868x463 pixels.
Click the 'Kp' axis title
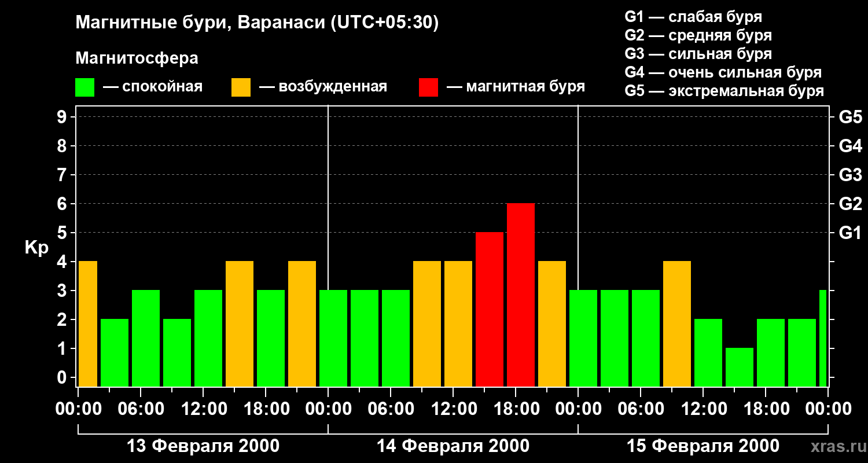(x=36, y=248)
